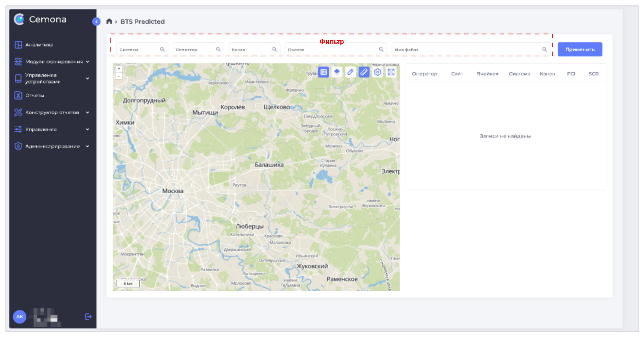
Task: Expand map to fullscreen
Action: (x=391, y=72)
